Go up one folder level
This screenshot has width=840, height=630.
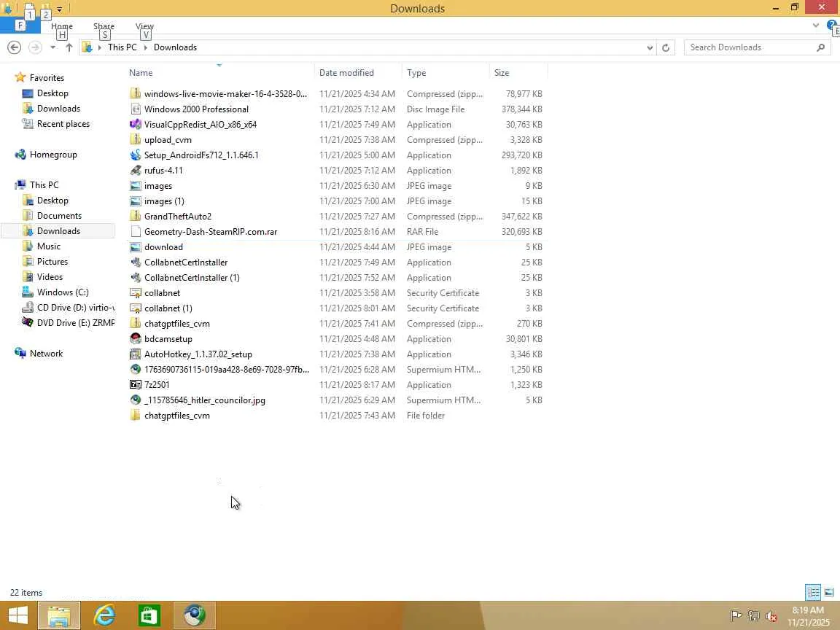(x=69, y=47)
